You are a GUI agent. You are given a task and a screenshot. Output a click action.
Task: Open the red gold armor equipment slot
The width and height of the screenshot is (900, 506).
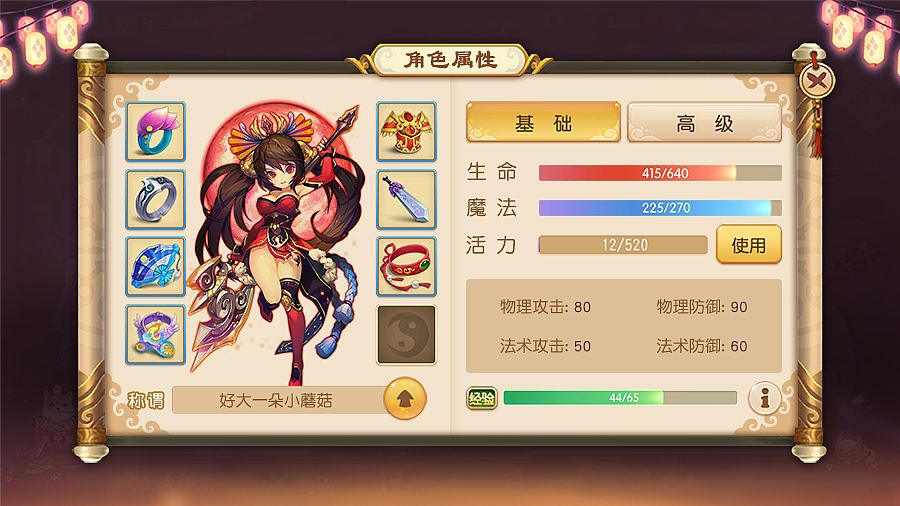406,131
